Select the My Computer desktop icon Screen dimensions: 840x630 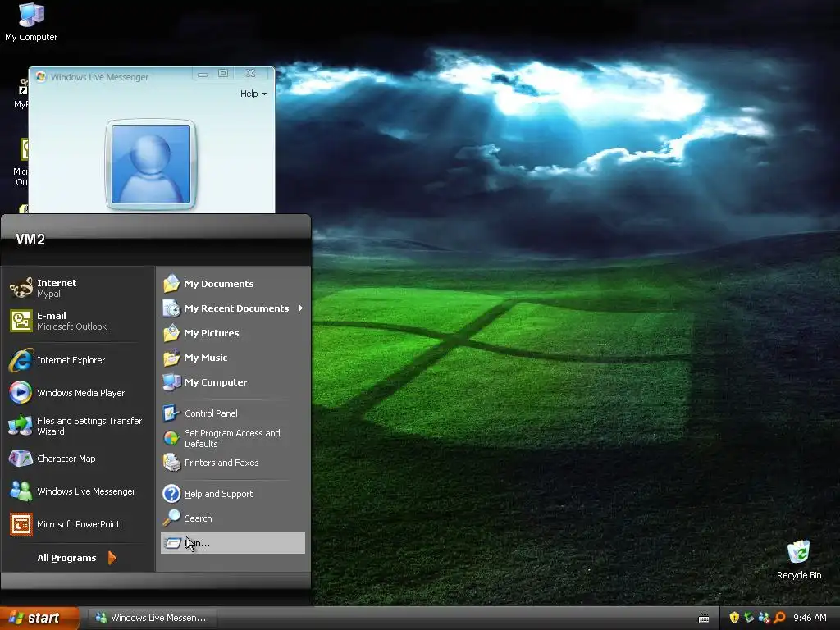tap(31, 22)
